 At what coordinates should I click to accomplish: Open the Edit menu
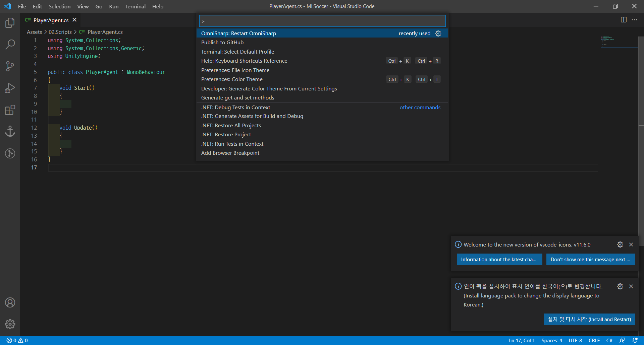(37, 6)
